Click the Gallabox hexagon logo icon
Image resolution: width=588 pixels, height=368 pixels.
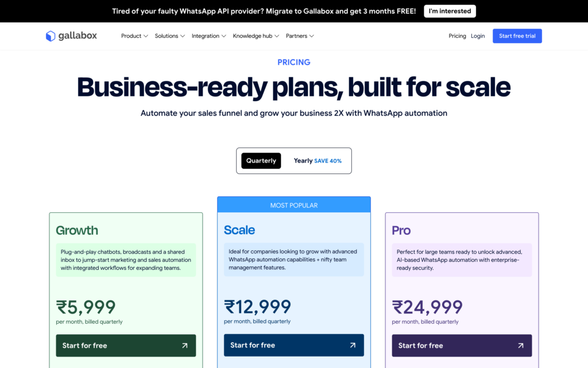[x=49, y=36]
